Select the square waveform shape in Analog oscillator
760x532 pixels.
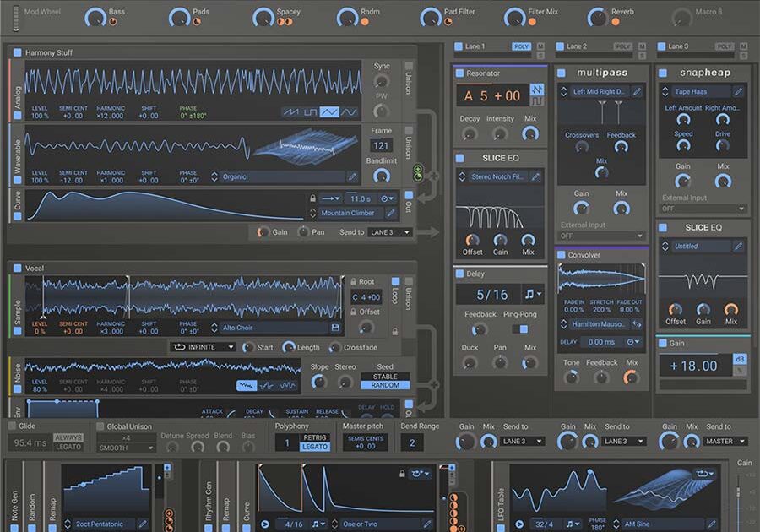(x=310, y=112)
